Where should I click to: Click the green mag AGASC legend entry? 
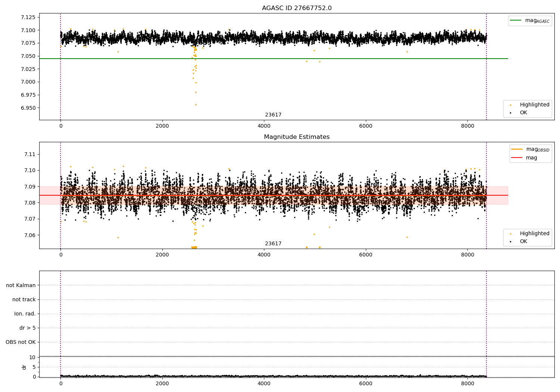pos(530,21)
